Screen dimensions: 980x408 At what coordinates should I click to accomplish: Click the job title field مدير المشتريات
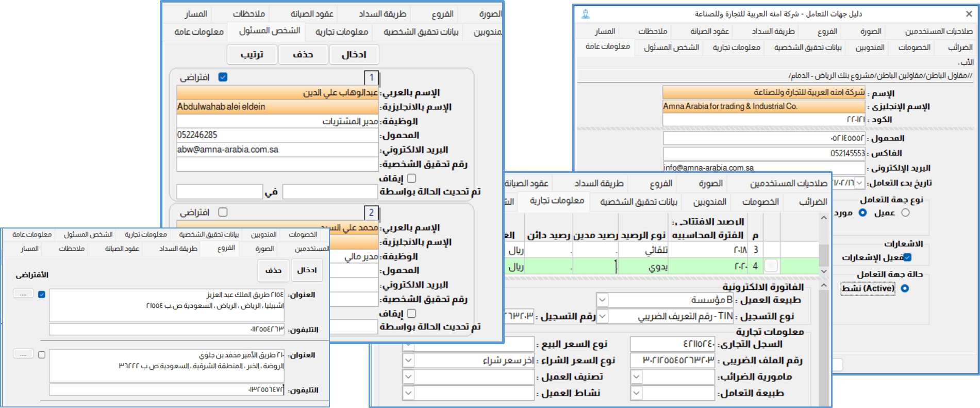tap(277, 121)
